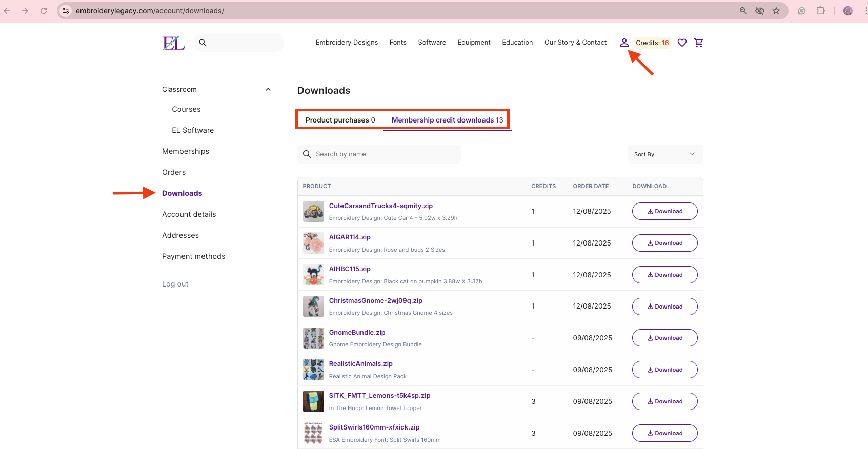This screenshot has width=868, height=449.
Task: Click the Credits: 16 badge
Action: click(x=652, y=43)
